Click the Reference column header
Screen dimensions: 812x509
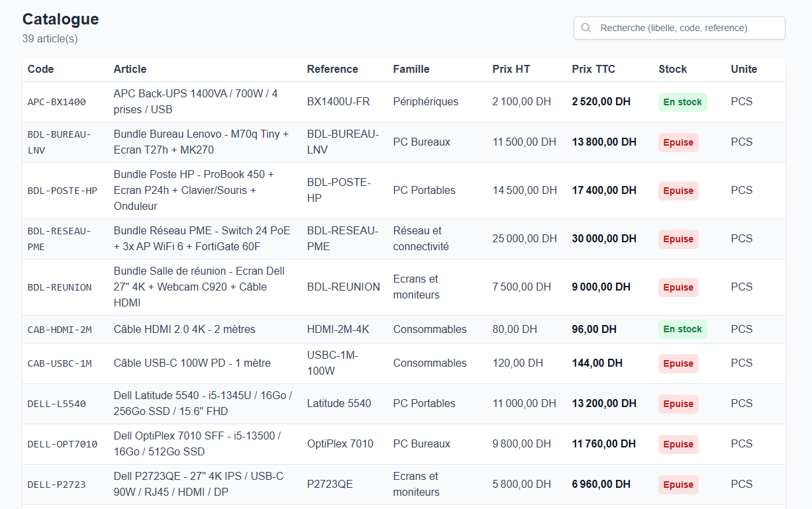pyautogui.click(x=332, y=69)
